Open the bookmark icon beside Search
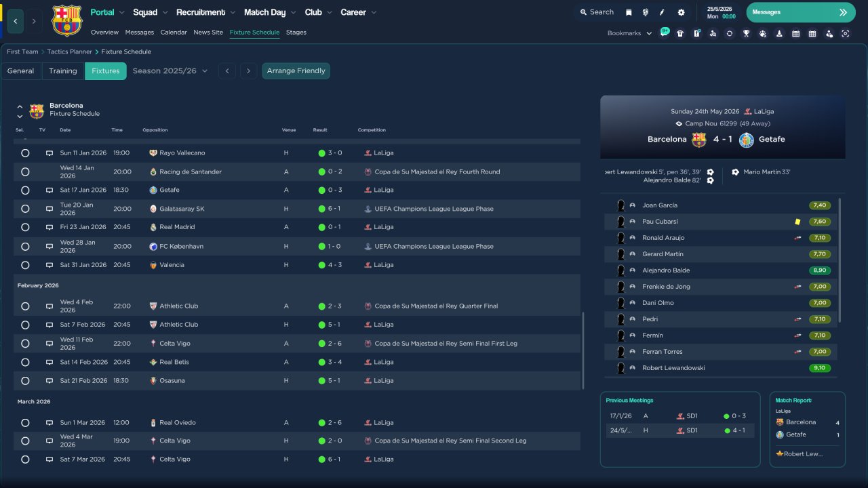This screenshot has width=868, height=488. click(x=629, y=12)
